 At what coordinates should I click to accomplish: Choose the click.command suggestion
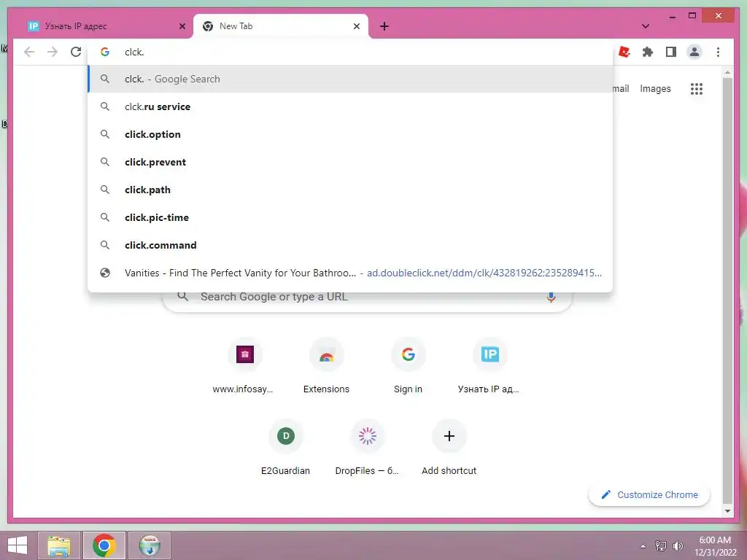pos(350,245)
